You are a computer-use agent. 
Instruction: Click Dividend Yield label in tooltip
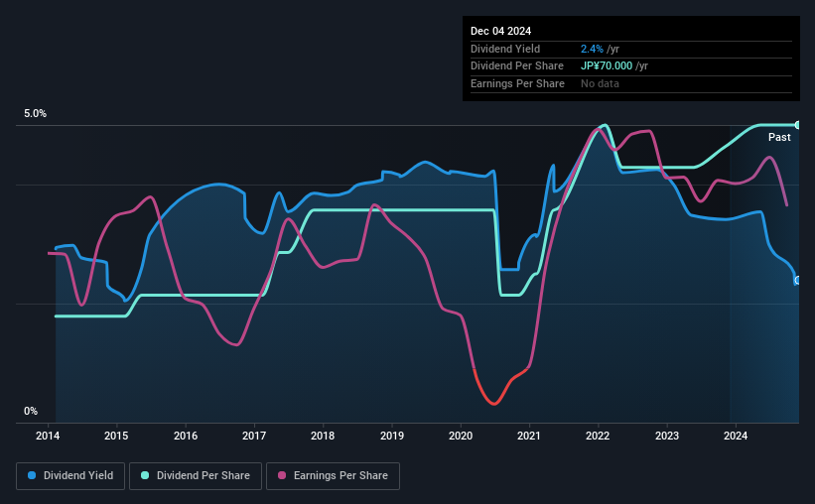point(505,49)
